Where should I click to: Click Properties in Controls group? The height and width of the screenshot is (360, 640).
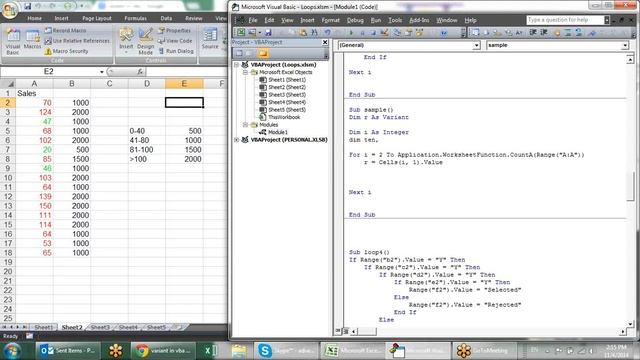[174, 31]
